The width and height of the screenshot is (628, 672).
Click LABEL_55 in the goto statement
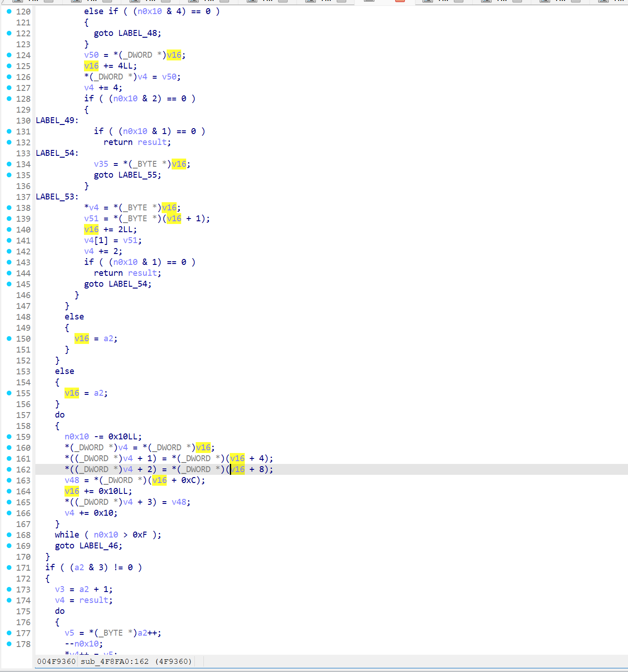(x=138, y=175)
